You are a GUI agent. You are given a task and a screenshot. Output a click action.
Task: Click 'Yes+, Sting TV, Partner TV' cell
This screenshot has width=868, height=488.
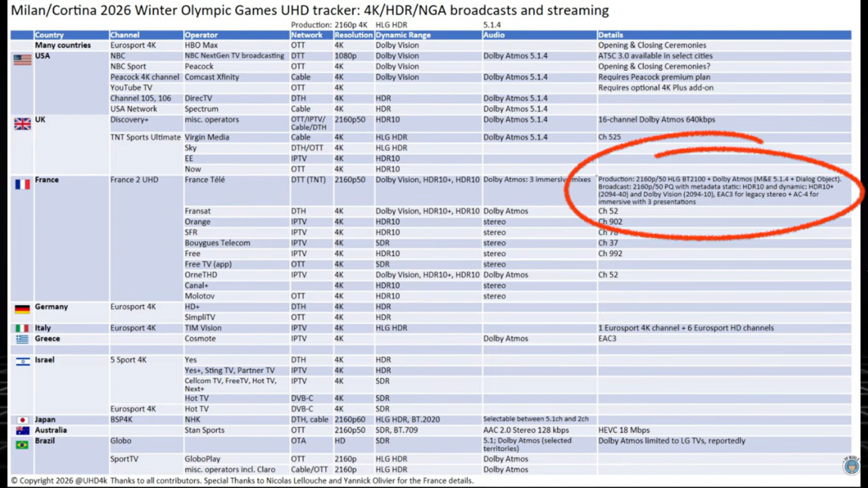(x=230, y=371)
